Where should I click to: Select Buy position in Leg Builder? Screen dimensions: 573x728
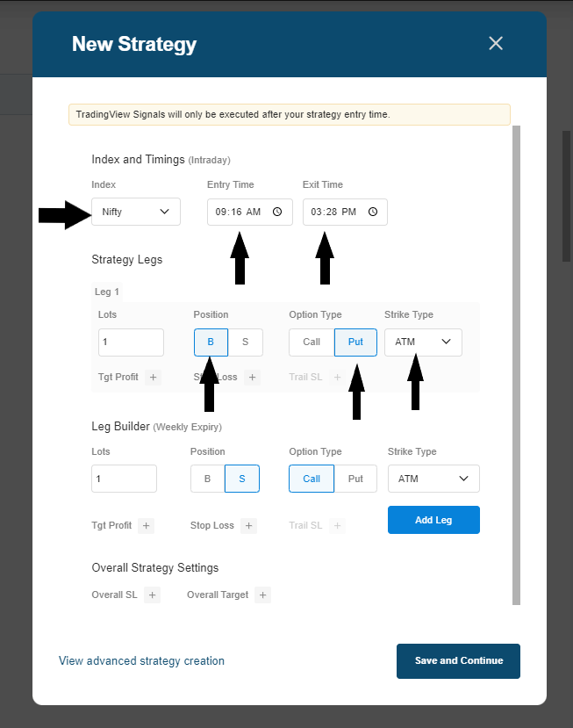click(x=208, y=479)
